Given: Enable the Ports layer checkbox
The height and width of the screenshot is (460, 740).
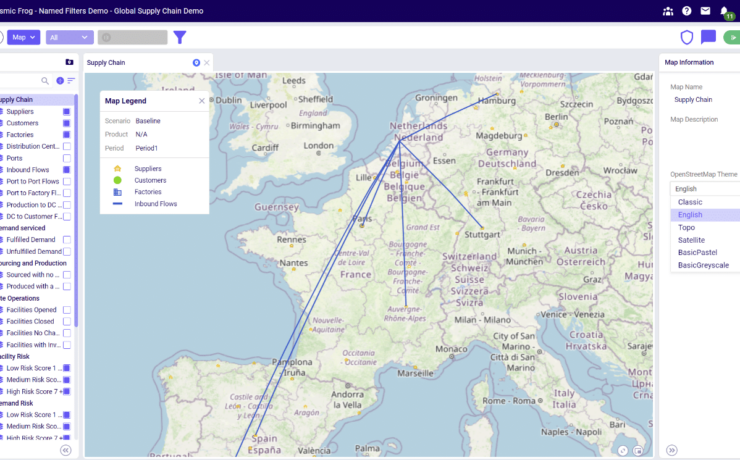Looking at the screenshot, I should (x=67, y=158).
